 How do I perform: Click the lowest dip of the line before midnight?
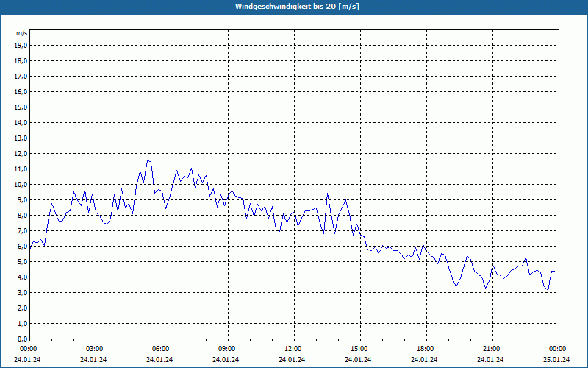point(548,290)
